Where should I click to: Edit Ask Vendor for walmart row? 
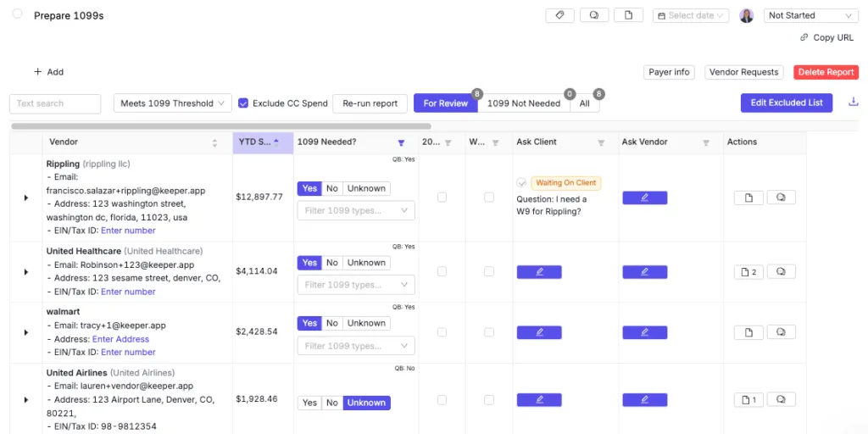pyautogui.click(x=644, y=332)
